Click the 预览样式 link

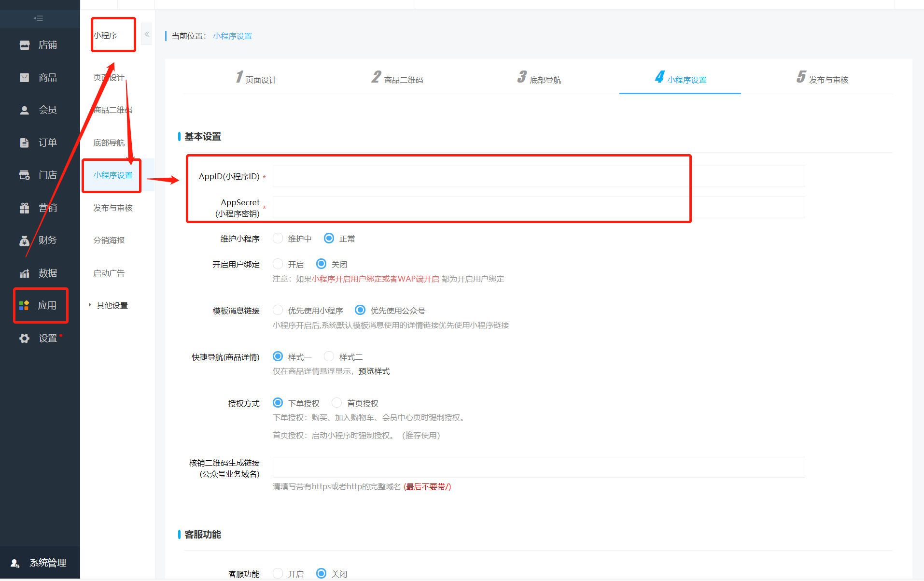point(374,371)
